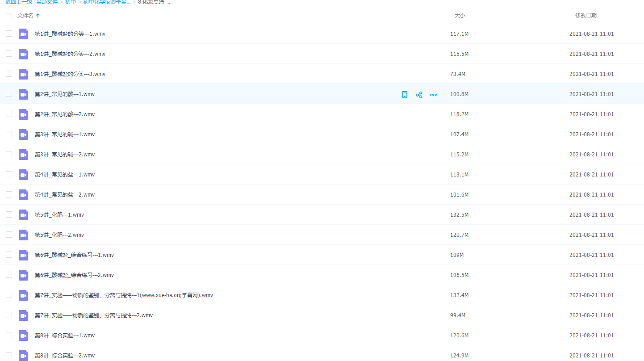
Task: Tick checkbox for 第7讲 file sized 99.4M
Action: [x=9, y=315]
